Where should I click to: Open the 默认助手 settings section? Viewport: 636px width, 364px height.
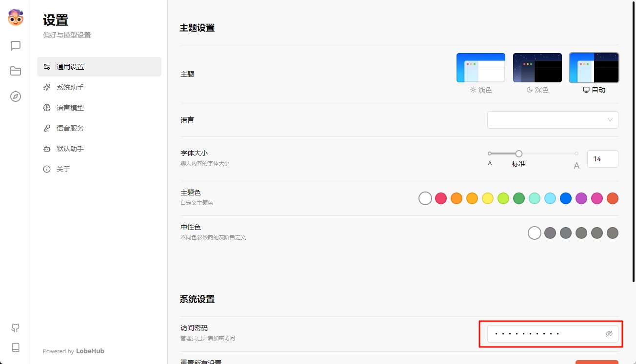(68, 148)
